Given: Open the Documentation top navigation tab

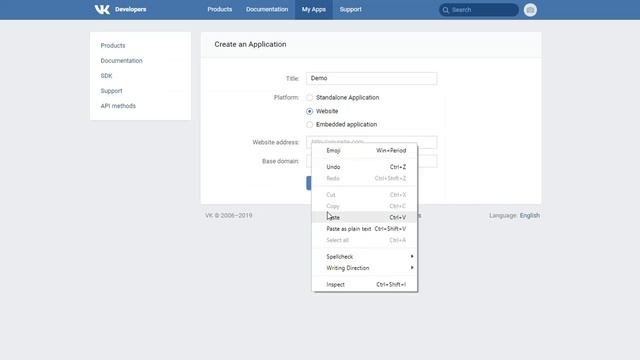Looking at the screenshot, I should [267, 9].
